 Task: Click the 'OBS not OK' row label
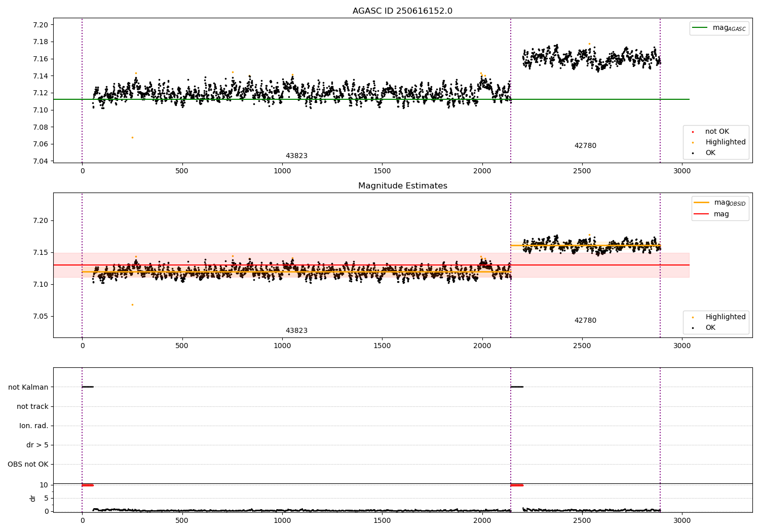tap(28, 464)
